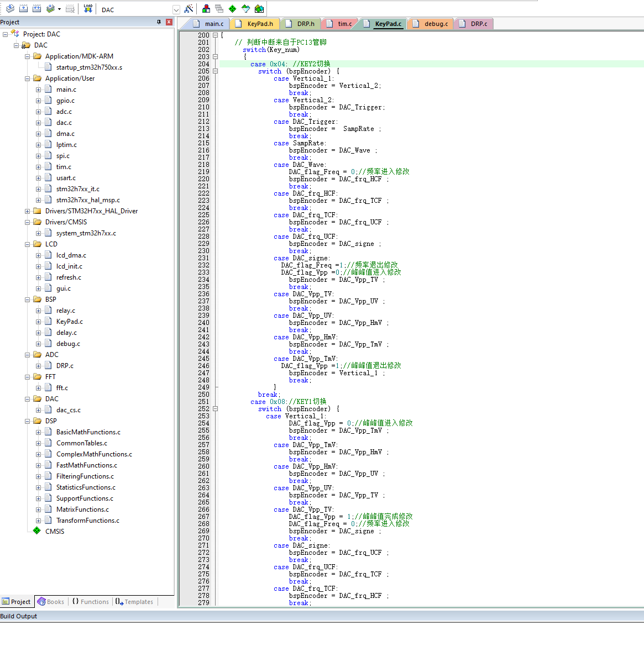Collapse the Drivers/CMSIS folder
Image resolution: width=644 pixels, height=667 pixels.
point(27,222)
